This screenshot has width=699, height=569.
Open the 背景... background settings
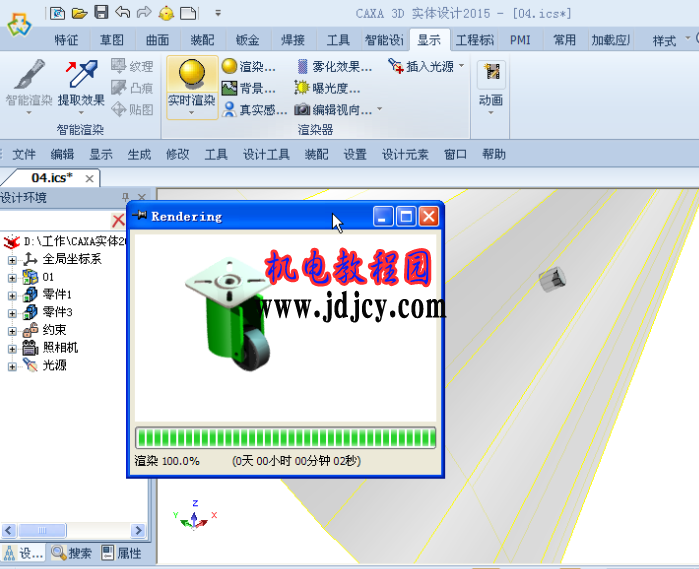[249, 88]
